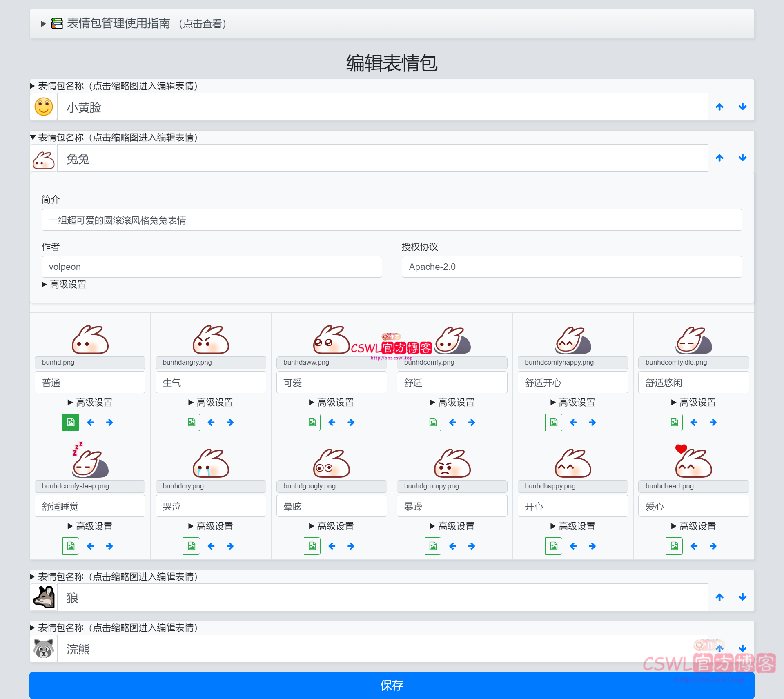Click image icon under bunhdheart.png

tap(674, 546)
